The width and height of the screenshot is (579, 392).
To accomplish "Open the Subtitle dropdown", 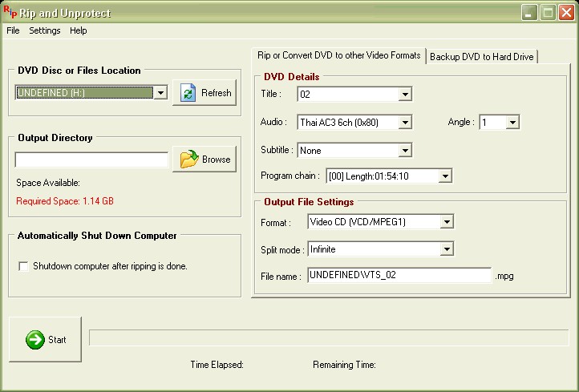I will (x=405, y=151).
